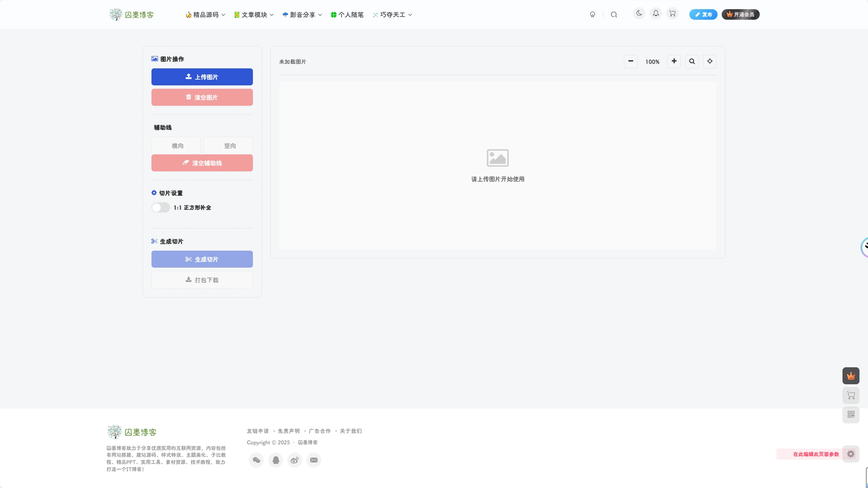Expand the 精品源码 dropdown menu
The width and height of the screenshot is (868, 488).
206,15
